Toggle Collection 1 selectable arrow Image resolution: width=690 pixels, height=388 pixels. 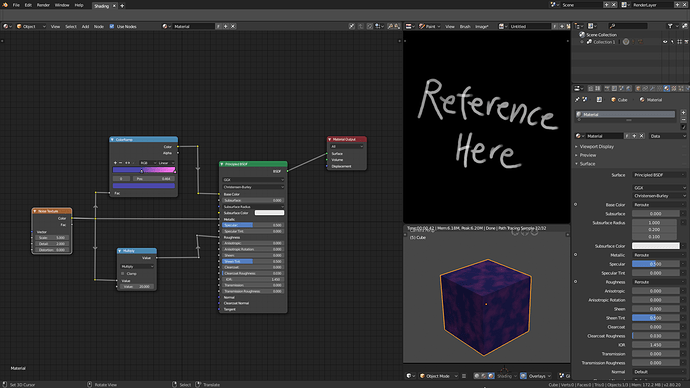pos(672,42)
